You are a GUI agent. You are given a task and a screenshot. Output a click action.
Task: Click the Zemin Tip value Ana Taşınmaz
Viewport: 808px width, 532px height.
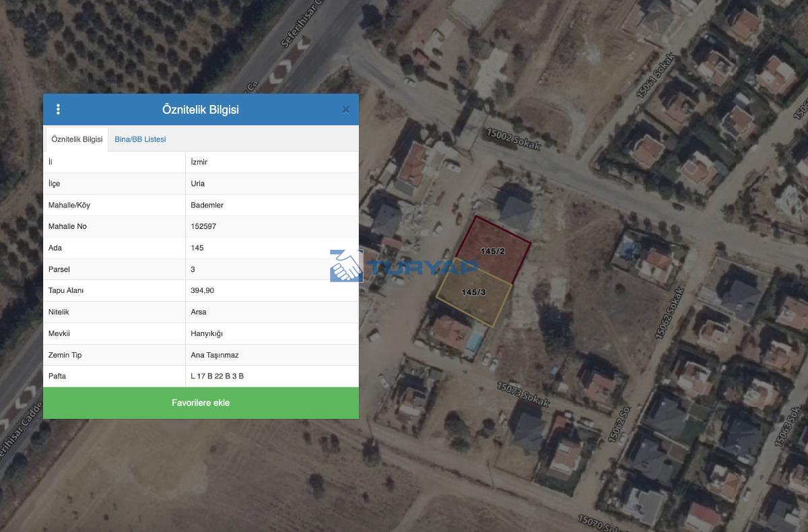(215, 355)
